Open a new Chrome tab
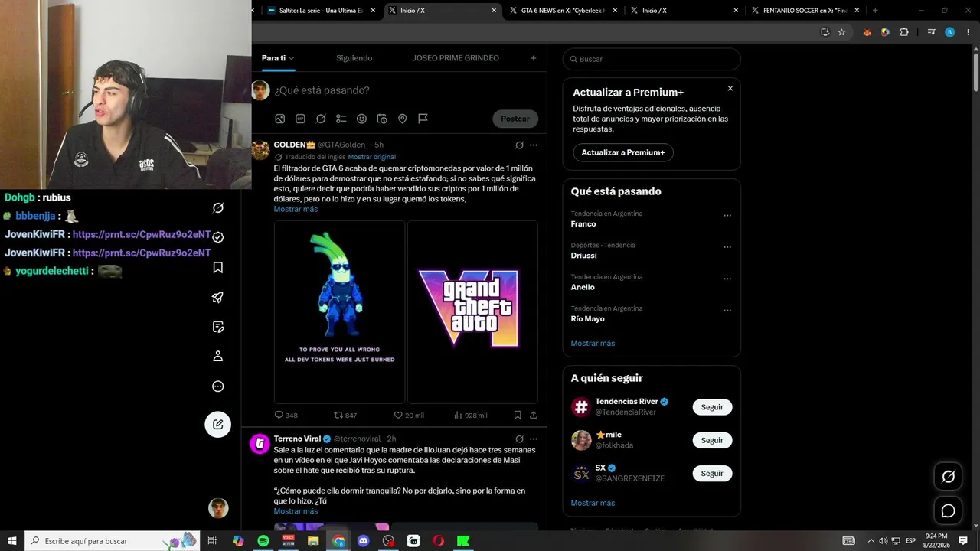The height and width of the screenshot is (551, 980). point(875,11)
